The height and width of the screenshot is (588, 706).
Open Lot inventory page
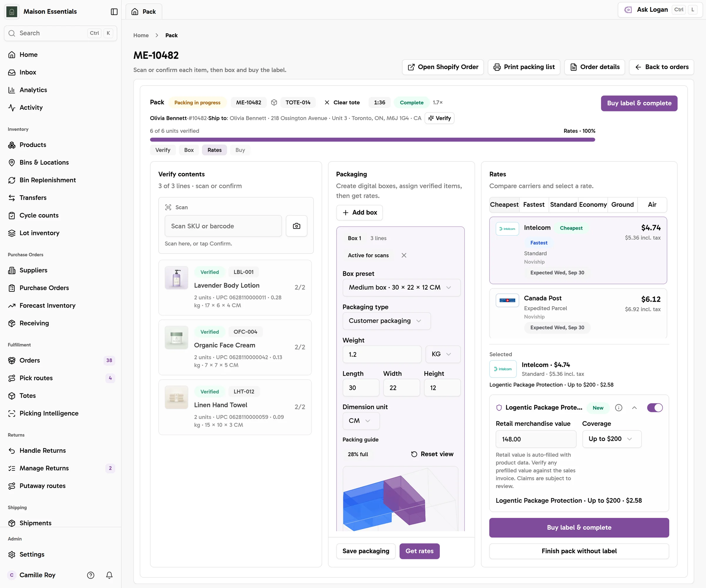(61, 233)
